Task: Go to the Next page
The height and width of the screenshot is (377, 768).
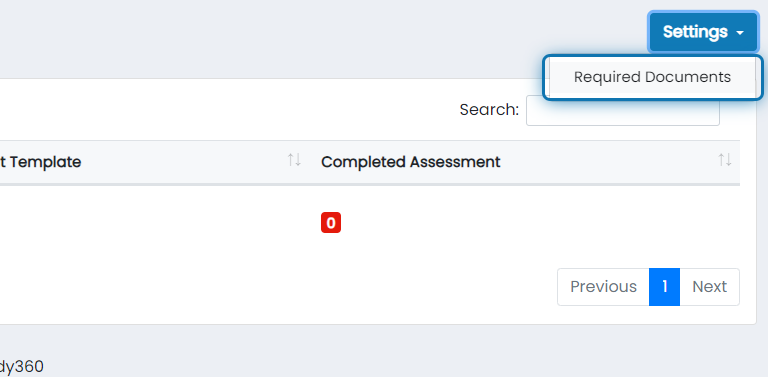Action: pos(710,287)
